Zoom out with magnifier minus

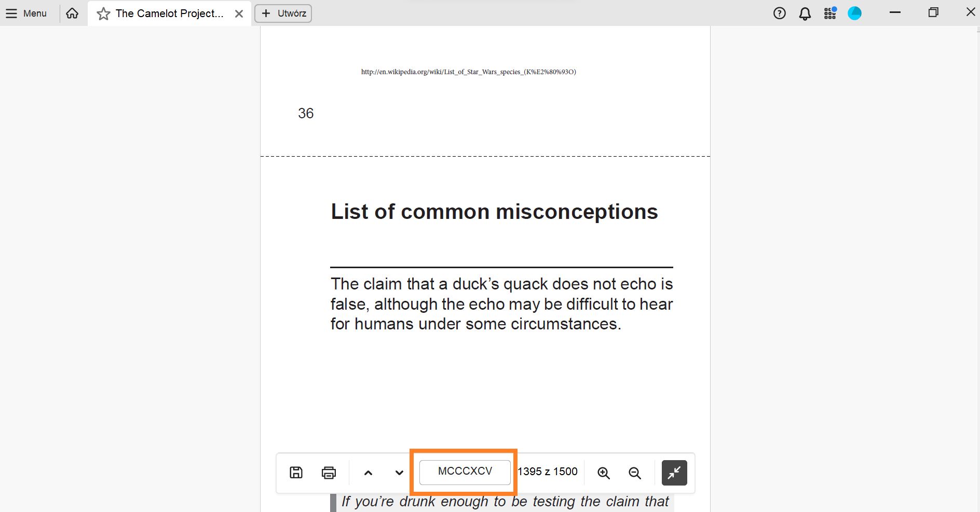click(x=635, y=473)
